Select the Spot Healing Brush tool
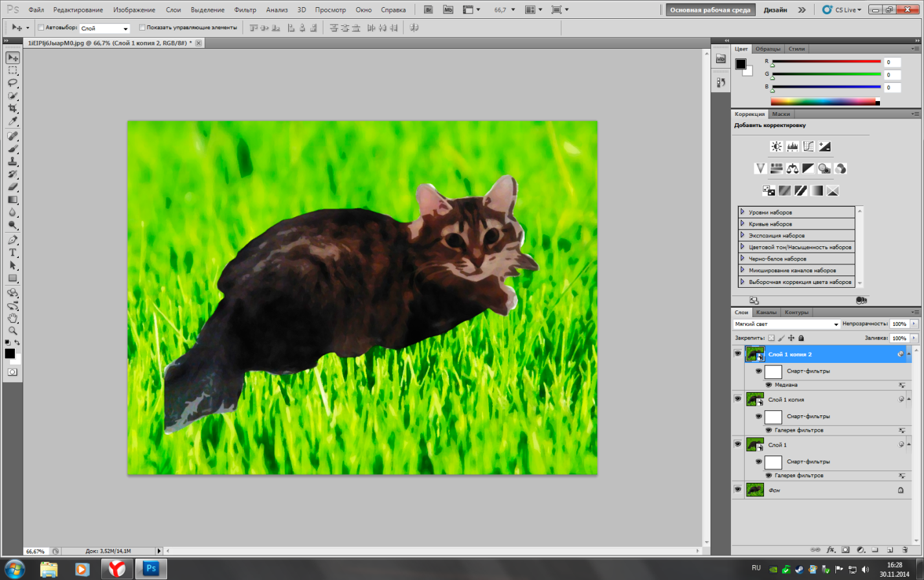Image resolution: width=924 pixels, height=580 pixels. click(x=12, y=136)
